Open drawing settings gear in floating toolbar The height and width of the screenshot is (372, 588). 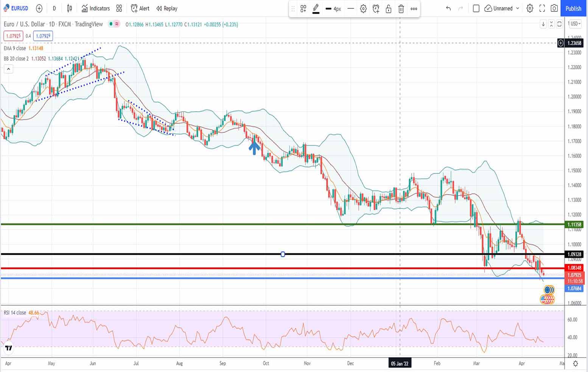363,9
